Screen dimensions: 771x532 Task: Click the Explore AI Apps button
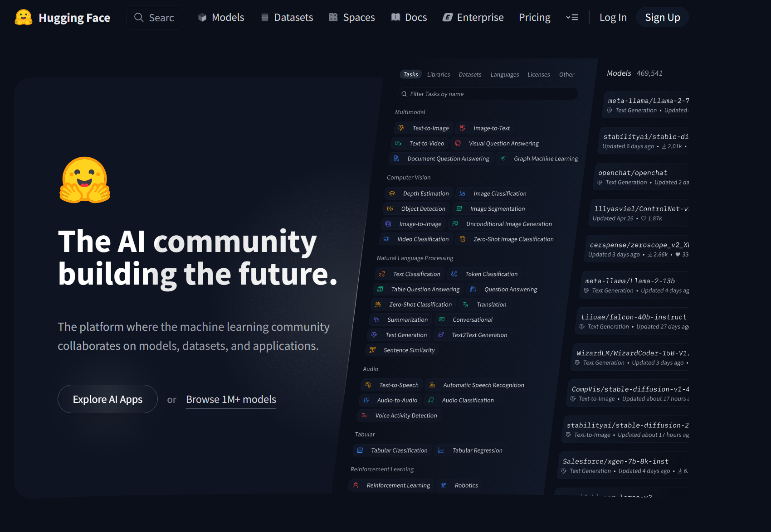[107, 399]
